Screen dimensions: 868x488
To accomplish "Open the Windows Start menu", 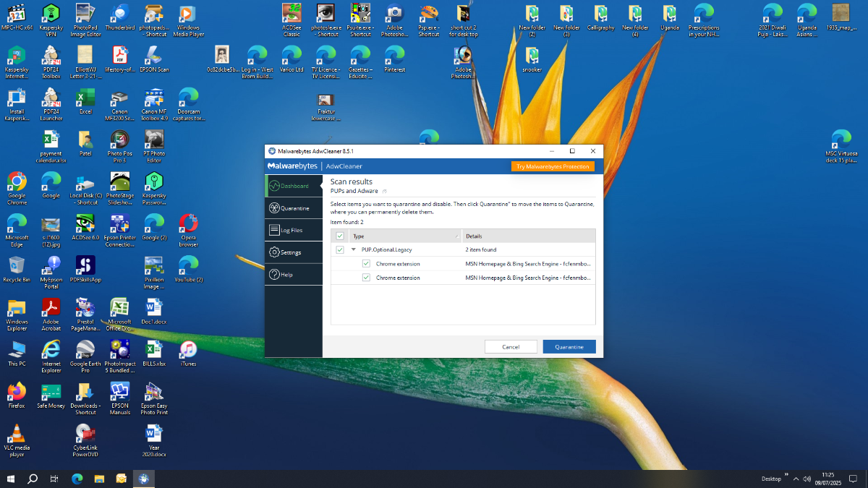I will (x=11, y=479).
